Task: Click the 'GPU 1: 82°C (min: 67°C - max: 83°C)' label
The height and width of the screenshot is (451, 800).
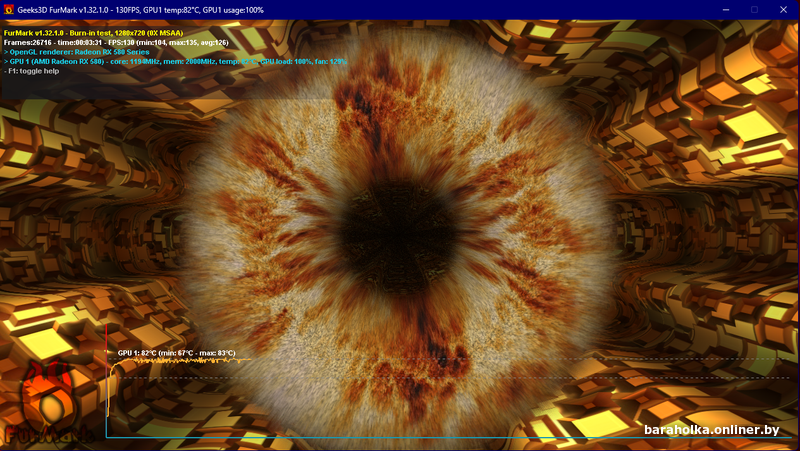Action: pos(177,353)
